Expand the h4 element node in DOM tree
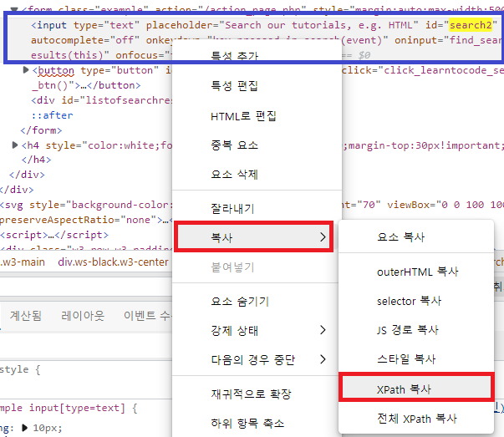 coord(14,145)
